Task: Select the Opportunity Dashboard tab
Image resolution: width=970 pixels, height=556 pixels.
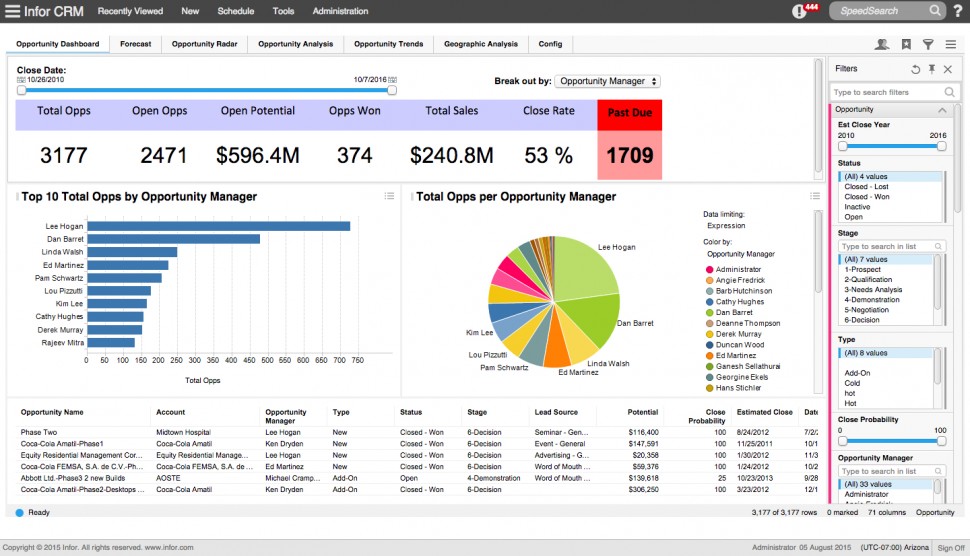Action: (58, 44)
